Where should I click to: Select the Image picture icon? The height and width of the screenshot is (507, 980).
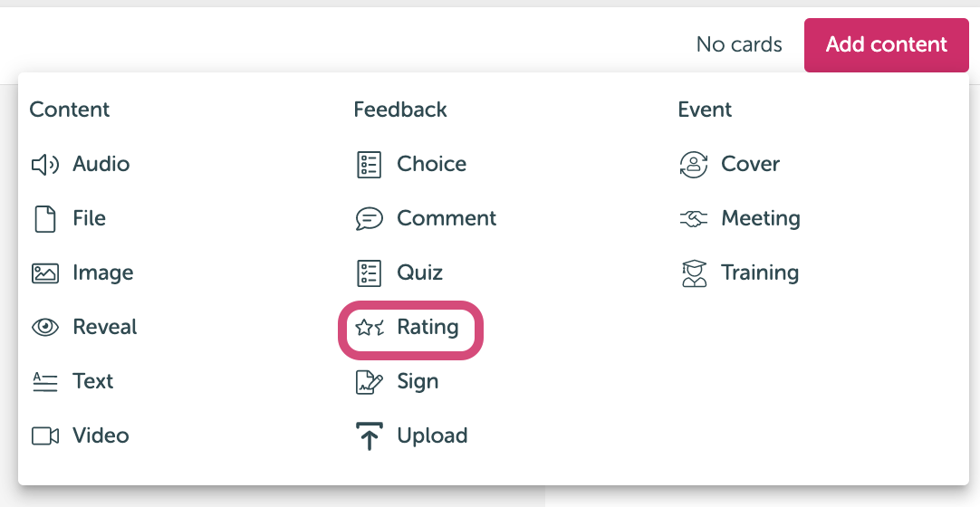click(45, 273)
